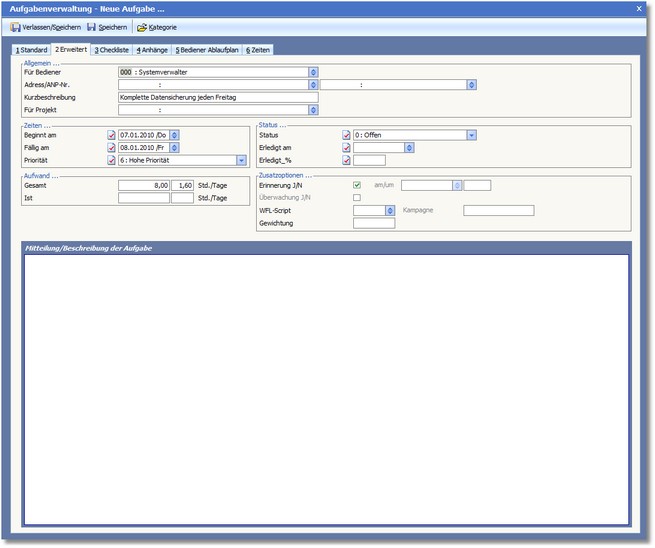Viewport: 655px width, 548px height.
Task: Toggle the Erinnerung J/N checkbox
Action: 358,185
